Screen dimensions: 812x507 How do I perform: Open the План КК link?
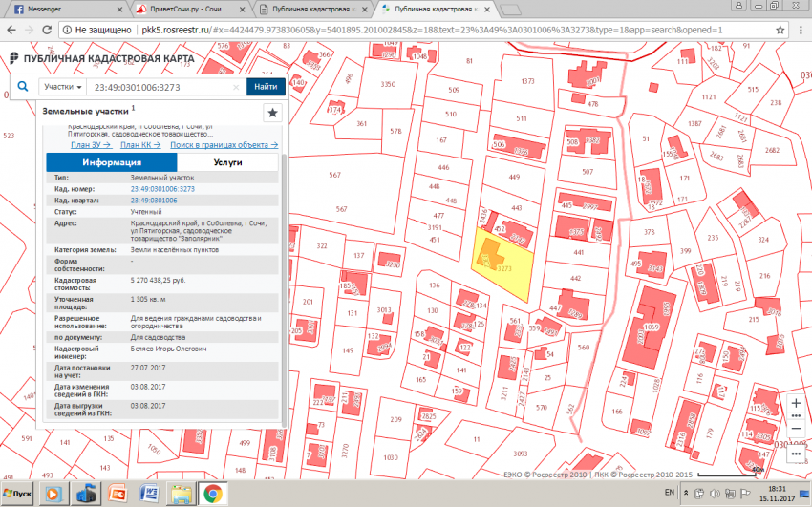(140, 145)
